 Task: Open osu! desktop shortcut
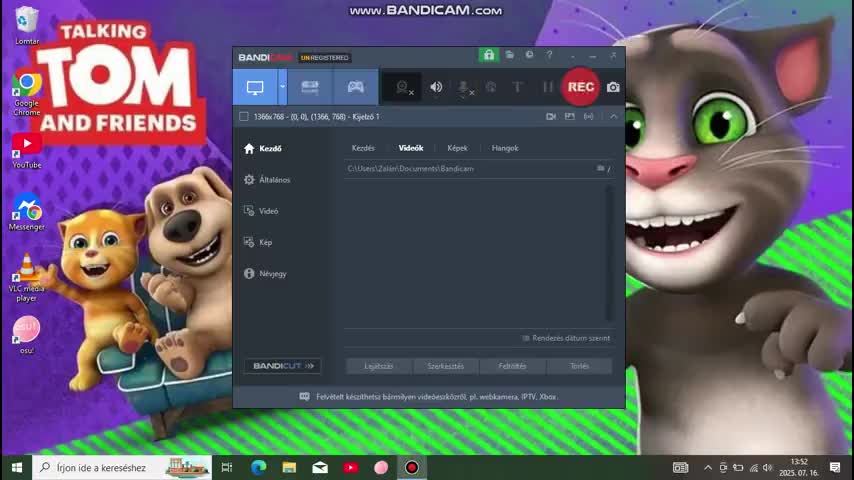coord(27,336)
